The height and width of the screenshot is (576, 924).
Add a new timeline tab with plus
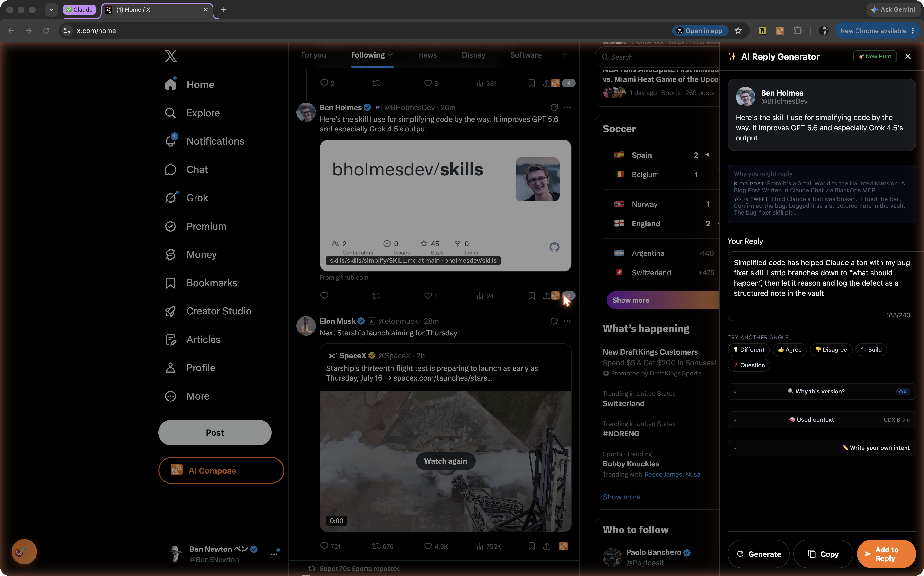(x=565, y=55)
